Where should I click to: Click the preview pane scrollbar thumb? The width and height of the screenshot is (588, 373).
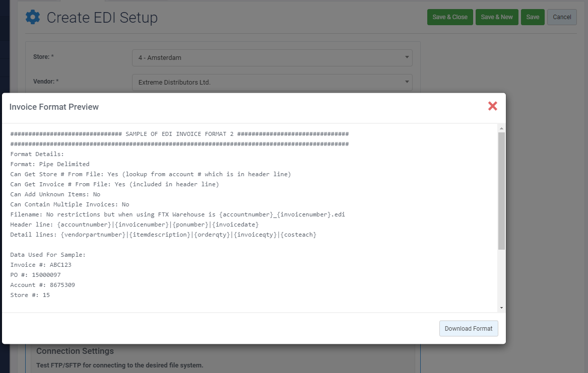coord(501,191)
